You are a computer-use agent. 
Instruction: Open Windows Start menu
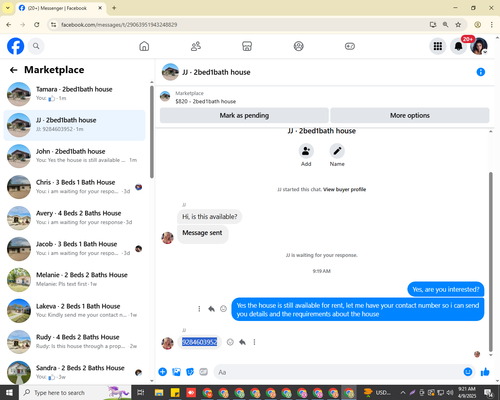click(9, 392)
